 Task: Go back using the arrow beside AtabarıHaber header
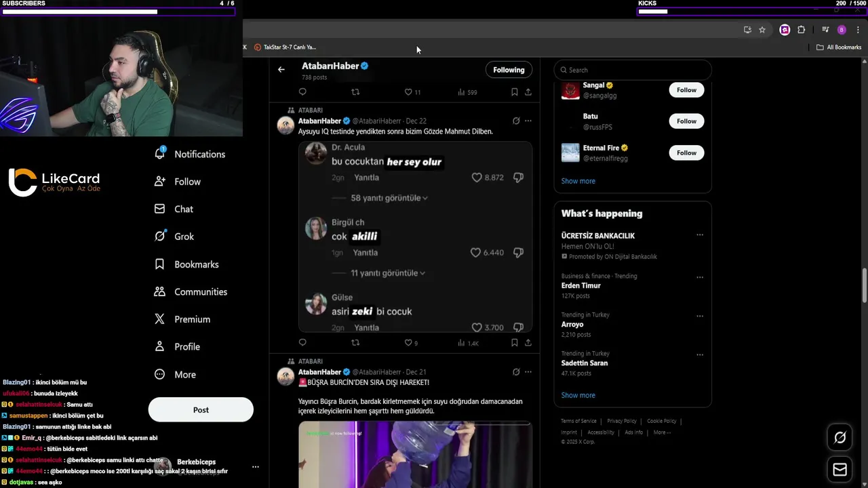(281, 69)
